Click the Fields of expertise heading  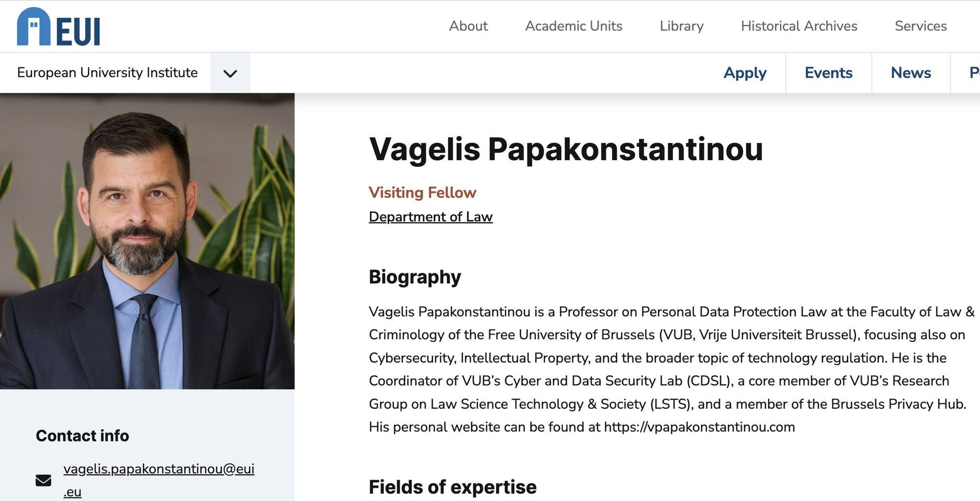452,487
